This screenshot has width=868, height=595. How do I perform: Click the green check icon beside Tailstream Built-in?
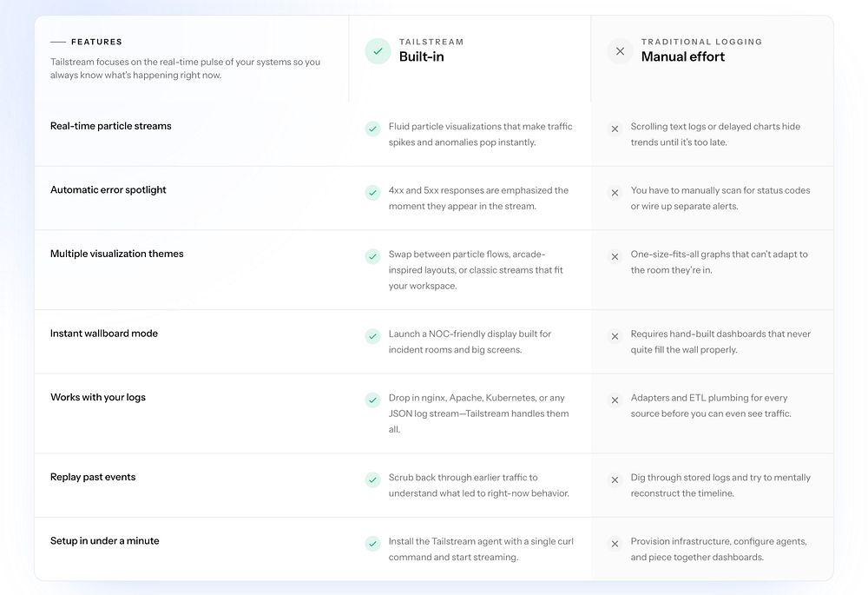tap(378, 51)
